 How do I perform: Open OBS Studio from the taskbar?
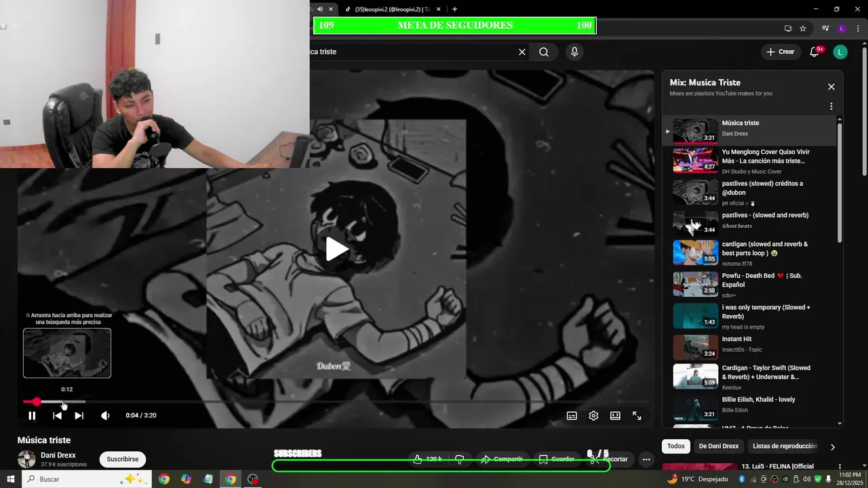[x=253, y=479]
